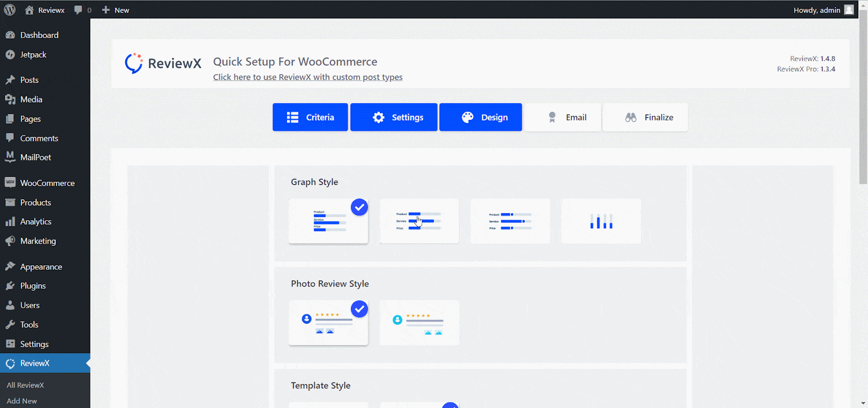Image resolution: width=868 pixels, height=408 pixels.
Task: Click the ReviewX logo in header
Action: [163, 63]
